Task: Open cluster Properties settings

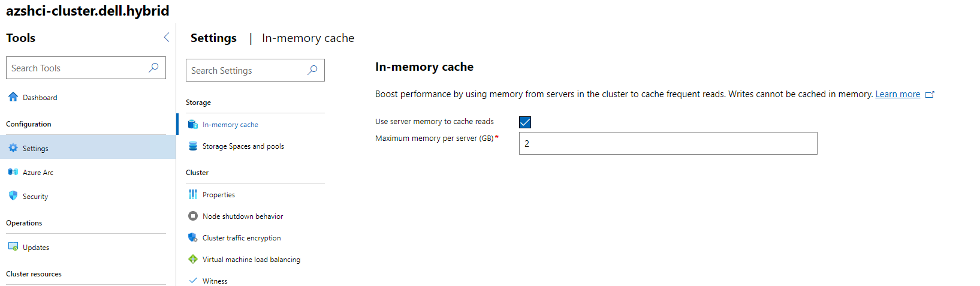Action: click(x=219, y=195)
